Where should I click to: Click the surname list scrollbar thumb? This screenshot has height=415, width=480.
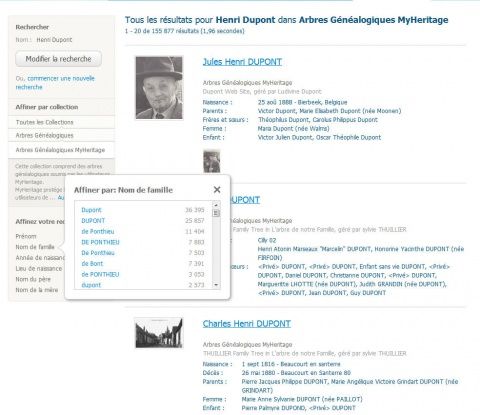[x=216, y=213]
